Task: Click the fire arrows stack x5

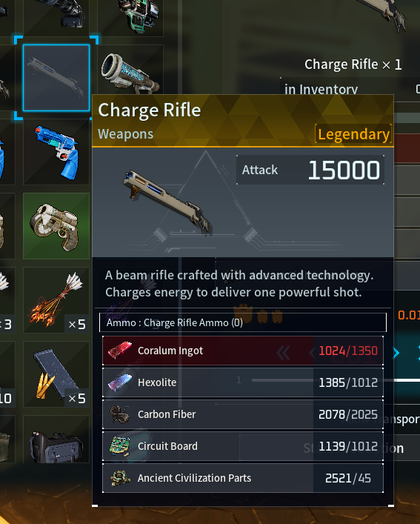Action: pyautogui.click(x=56, y=300)
